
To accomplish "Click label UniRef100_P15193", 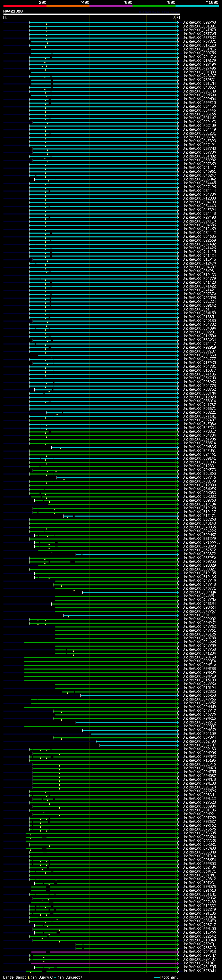I will 199,680.
